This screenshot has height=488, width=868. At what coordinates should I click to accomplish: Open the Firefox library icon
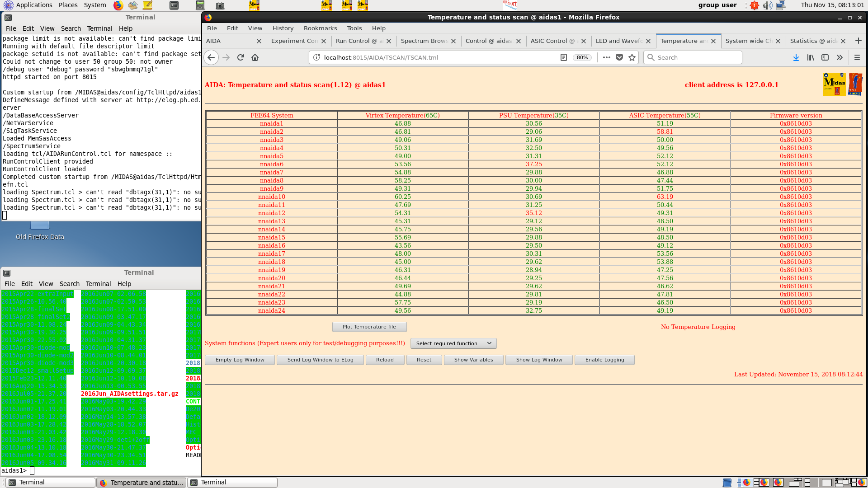point(811,57)
